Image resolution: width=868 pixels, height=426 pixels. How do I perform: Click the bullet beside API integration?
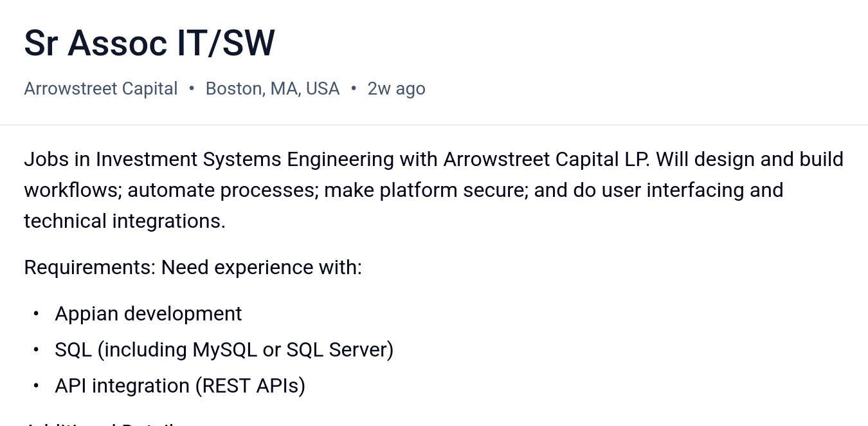point(37,386)
